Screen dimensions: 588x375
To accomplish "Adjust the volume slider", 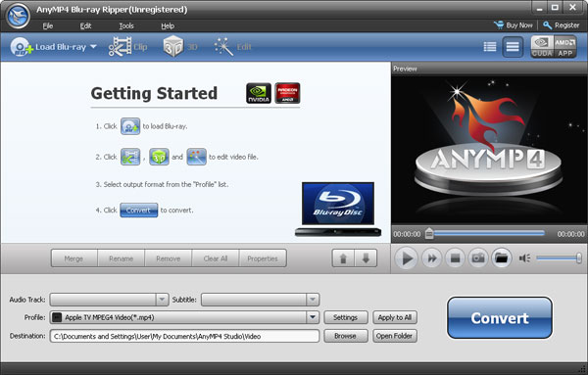I will [559, 258].
